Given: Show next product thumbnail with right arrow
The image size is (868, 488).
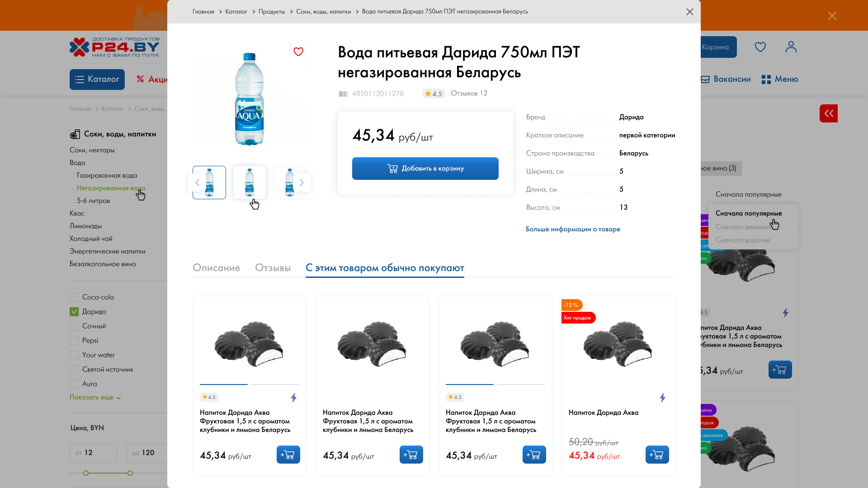Looking at the screenshot, I should click(302, 183).
